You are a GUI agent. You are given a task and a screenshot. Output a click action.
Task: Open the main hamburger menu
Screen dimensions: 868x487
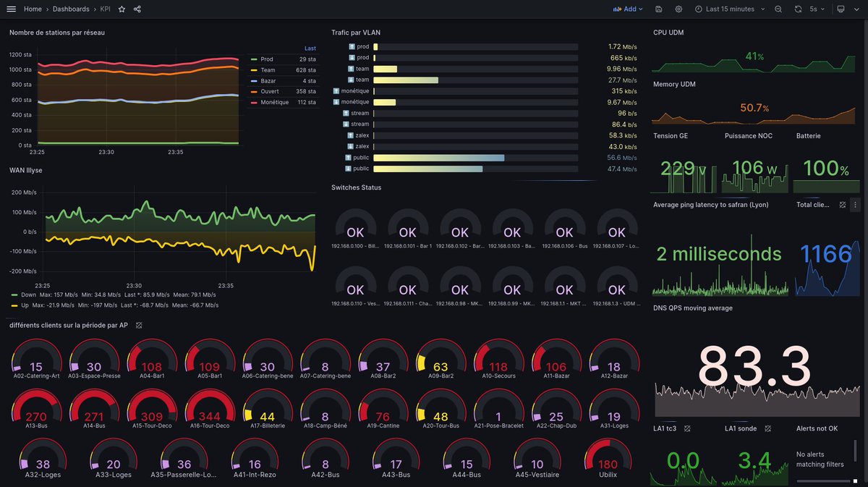click(x=11, y=9)
